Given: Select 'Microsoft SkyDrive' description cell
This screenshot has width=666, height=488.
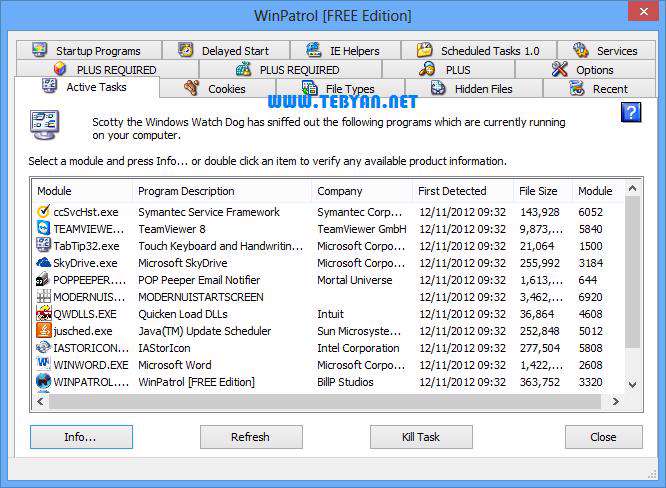Looking at the screenshot, I should (183, 263).
